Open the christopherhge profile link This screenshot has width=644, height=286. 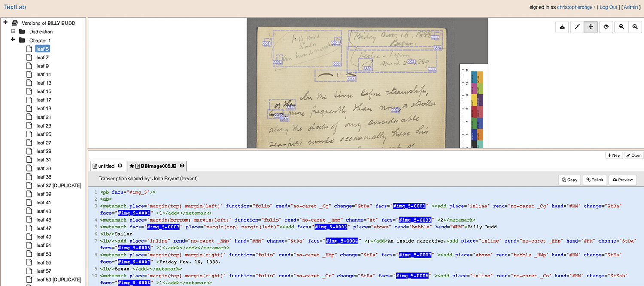574,7
